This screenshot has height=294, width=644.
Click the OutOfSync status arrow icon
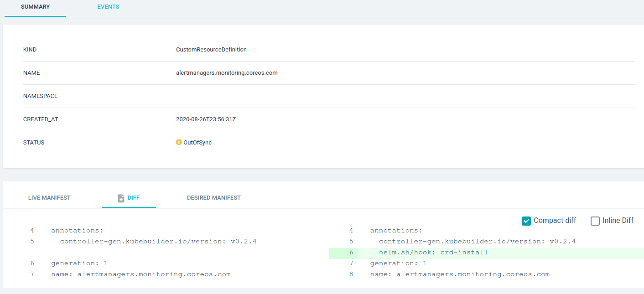[179, 142]
